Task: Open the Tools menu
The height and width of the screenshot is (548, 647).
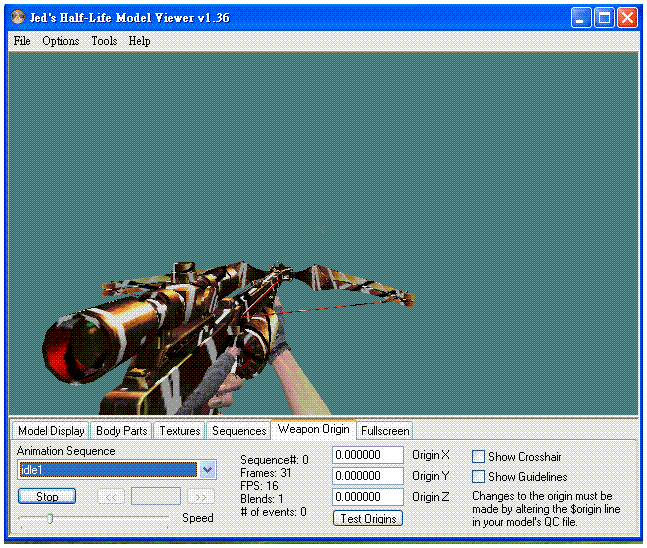Action: pos(104,41)
